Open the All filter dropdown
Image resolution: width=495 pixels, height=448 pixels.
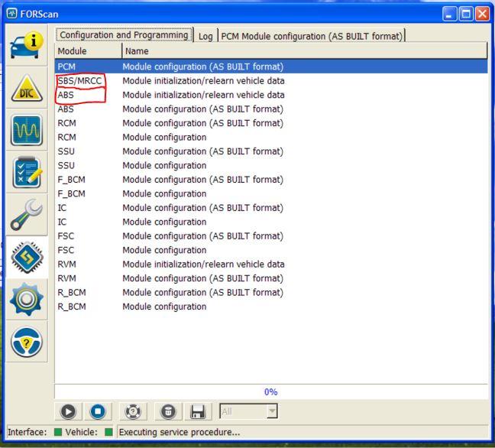[x=249, y=411]
